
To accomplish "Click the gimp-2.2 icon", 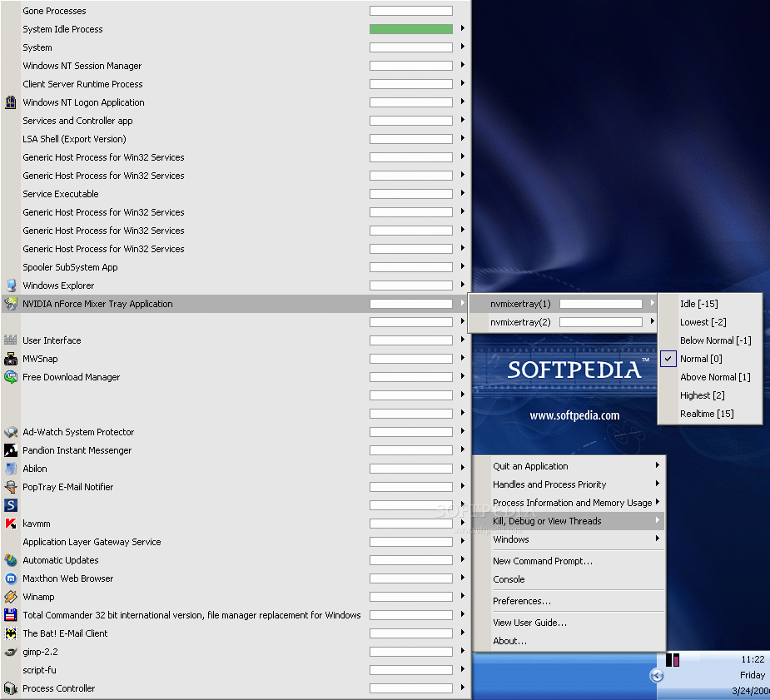I will (10, 652).
